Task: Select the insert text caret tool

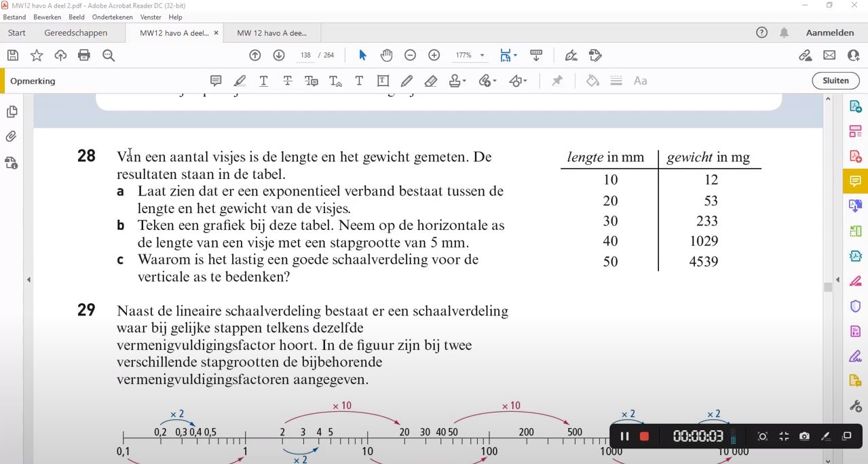Action: tap(335, 81)
